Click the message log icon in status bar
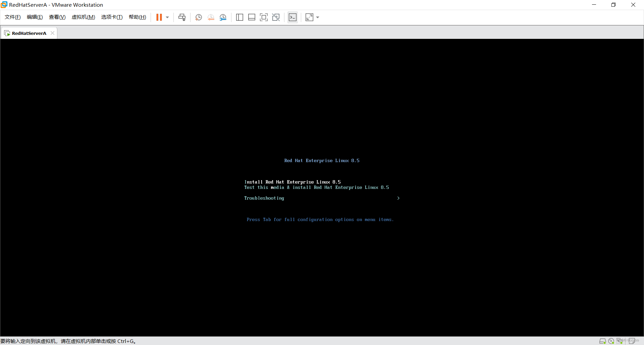The image size is (644, 345). pos(632,341)
